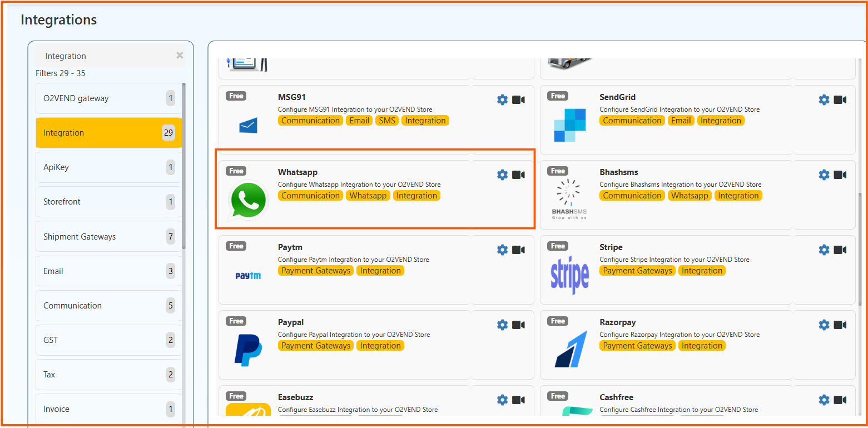Click SendGrid video camera icon
Image resolution: width=868 pixels, height=428 pixels.
pyautogui.click(x=840, y=100)
